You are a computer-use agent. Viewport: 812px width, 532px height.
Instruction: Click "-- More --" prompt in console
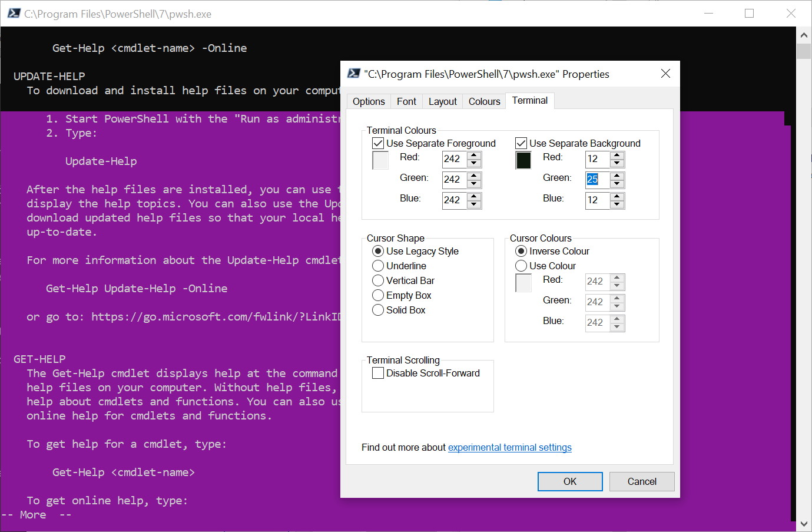[36, 515]
